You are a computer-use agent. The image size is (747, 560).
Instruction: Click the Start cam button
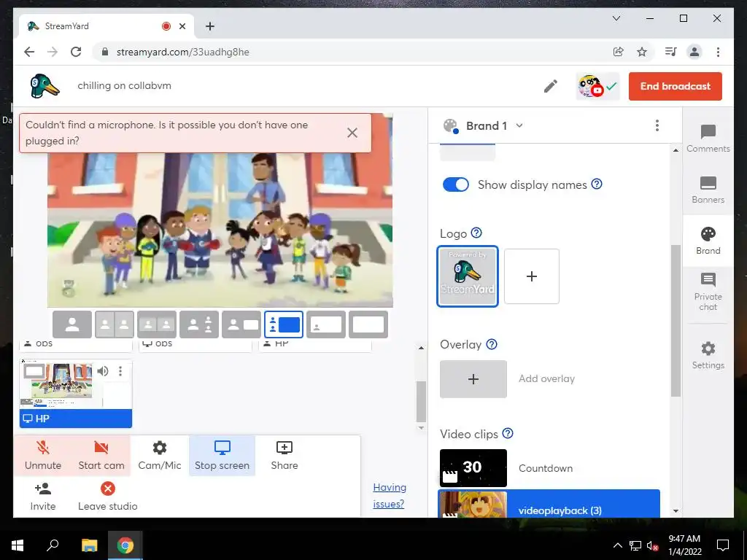(x=101, y=455)
